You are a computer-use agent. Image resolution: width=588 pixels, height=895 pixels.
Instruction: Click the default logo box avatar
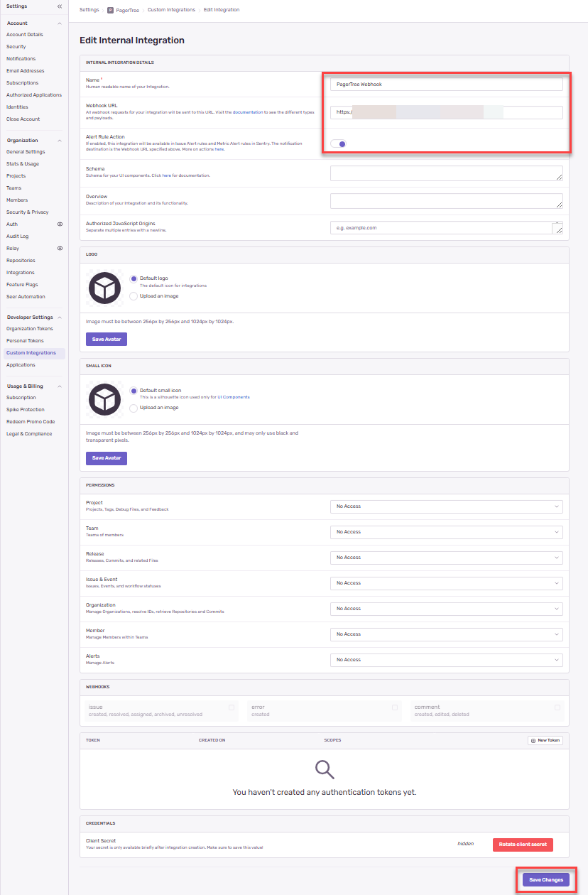(104, 288)
